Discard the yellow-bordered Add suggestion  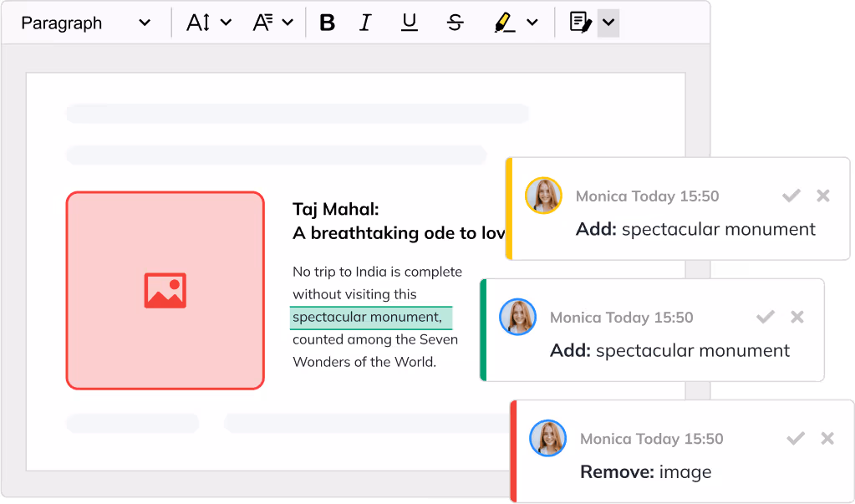822,196
